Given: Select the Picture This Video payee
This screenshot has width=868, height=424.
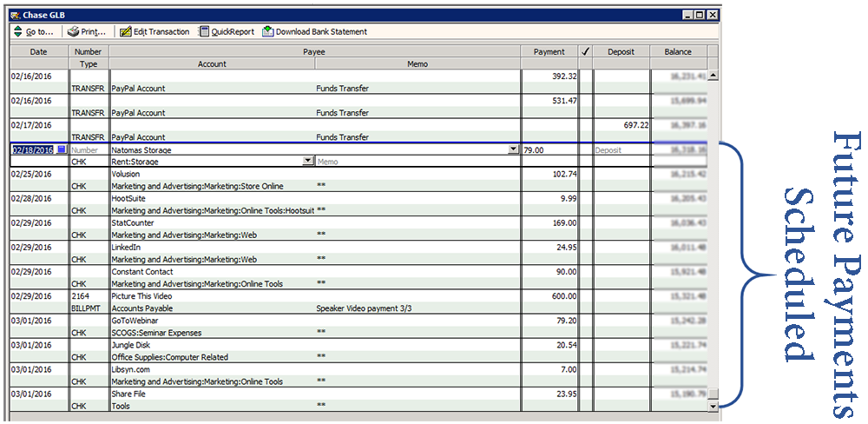Looking at the screenshot, I should 315,296.
